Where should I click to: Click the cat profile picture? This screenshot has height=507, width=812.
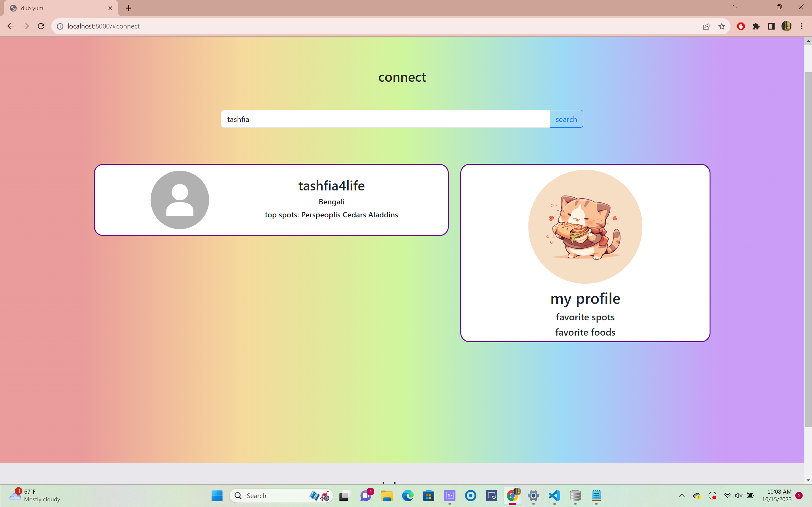pos(585,227)
